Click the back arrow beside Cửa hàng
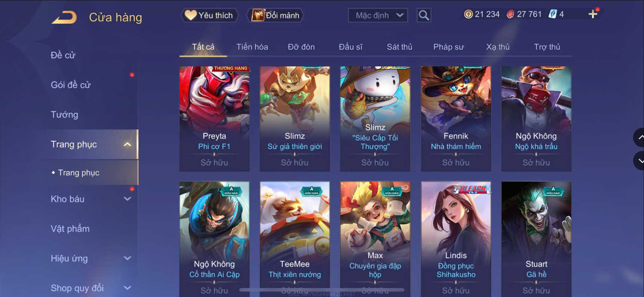The height and width of the screenshot is (297, 644). [64, 17]
